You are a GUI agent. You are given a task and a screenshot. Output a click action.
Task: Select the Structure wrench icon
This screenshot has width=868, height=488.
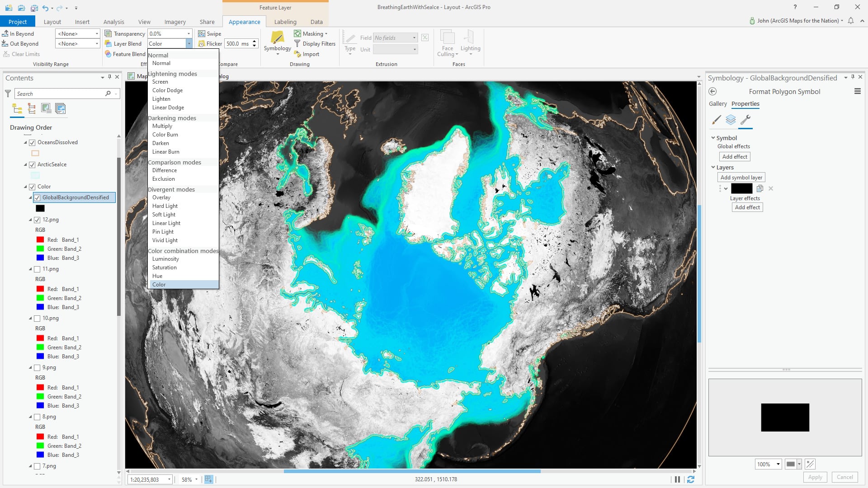click(x=745, y=120)
